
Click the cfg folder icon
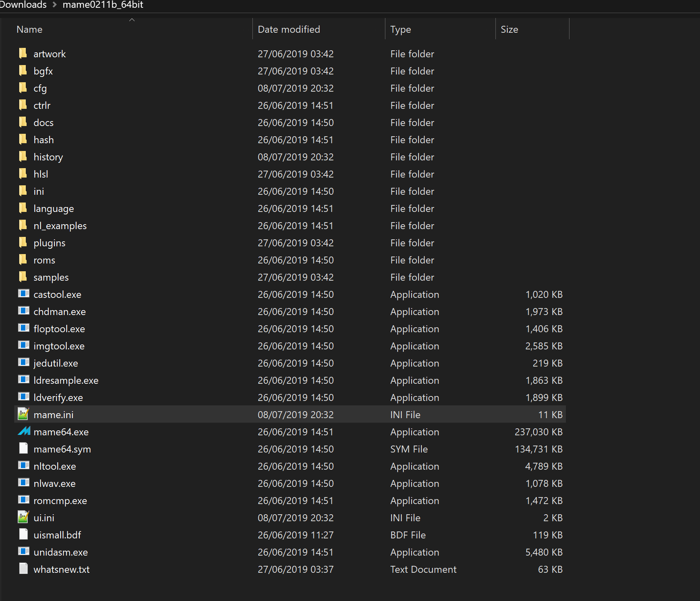tap(23, 88)
